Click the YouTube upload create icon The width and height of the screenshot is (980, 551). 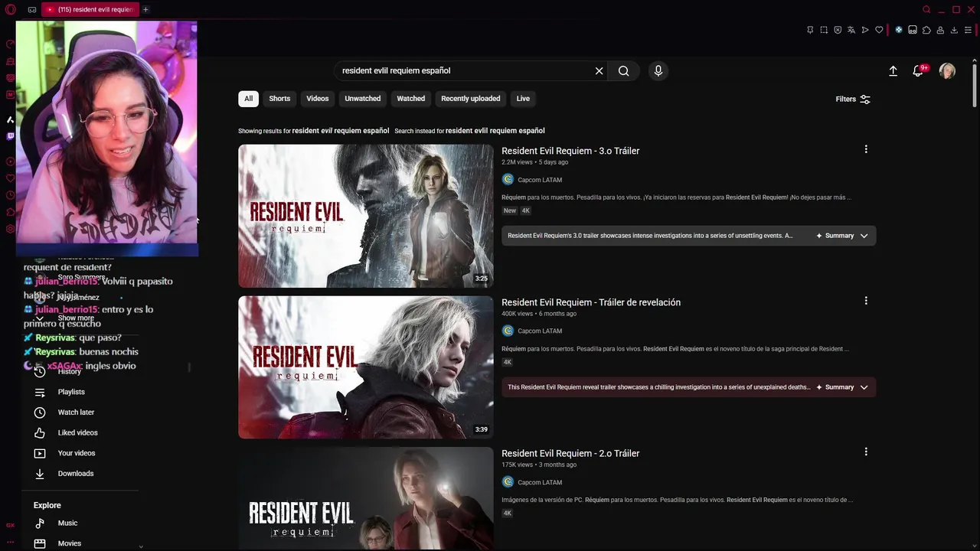(893, 70)
